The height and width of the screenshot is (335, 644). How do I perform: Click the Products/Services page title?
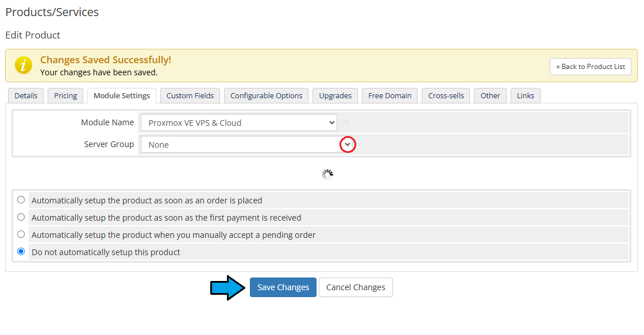[x=52, y=12]
